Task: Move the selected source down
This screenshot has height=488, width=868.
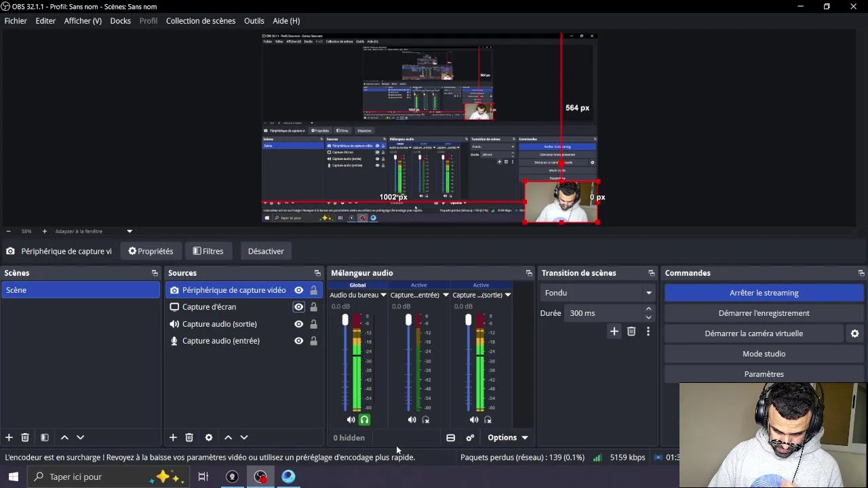Action: (x=244, y=438)
